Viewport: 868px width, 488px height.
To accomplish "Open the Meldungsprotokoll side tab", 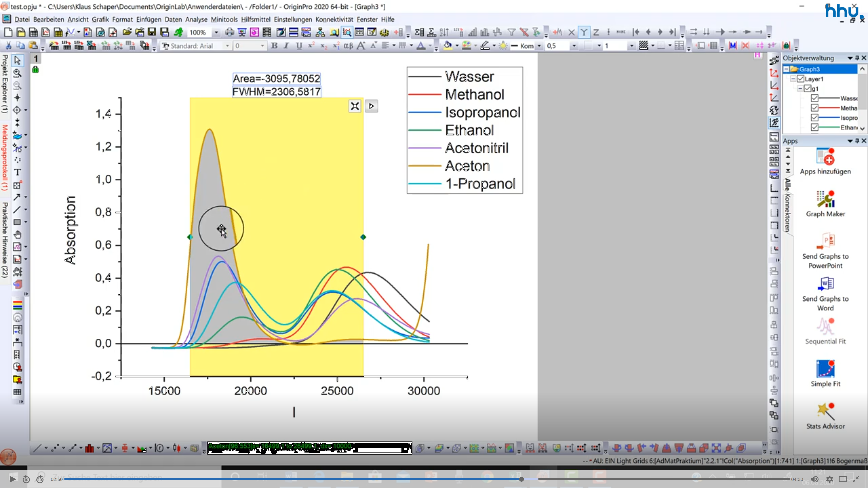I will [x=5, y=158].
